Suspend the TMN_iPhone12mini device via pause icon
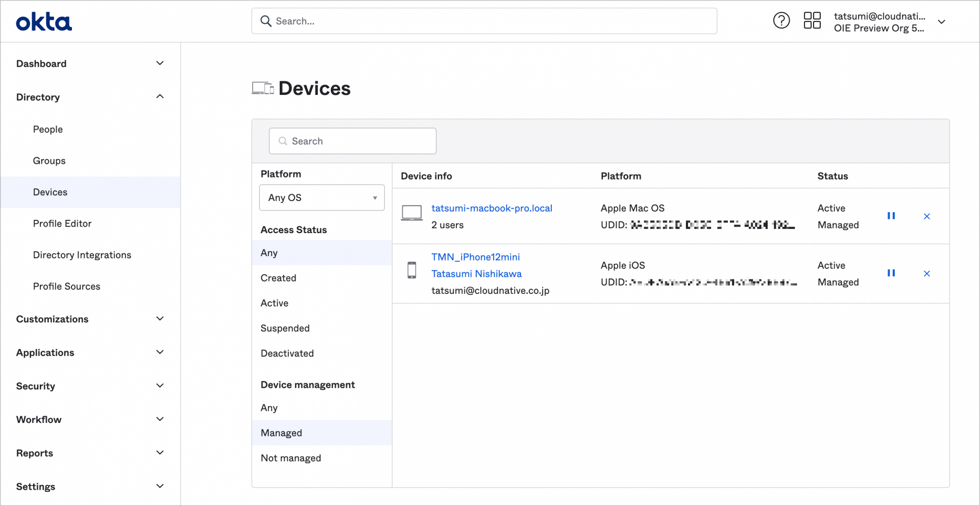Viewport: 980px width, 506px height. pos(891,273)
